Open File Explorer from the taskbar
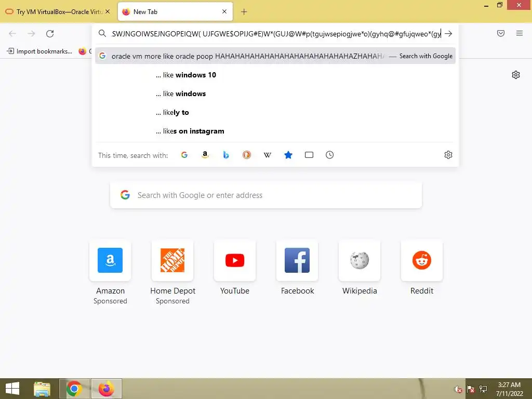 pyautogui.click(x=43, y=389)
